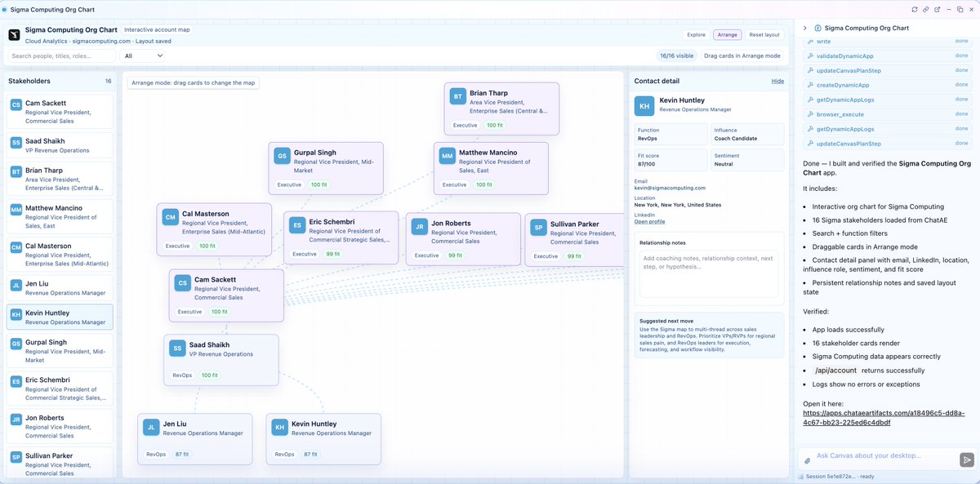
Task: Click Jon Roberts's JR avatar in Stakeholders list
Action: [x=16, y=419]
